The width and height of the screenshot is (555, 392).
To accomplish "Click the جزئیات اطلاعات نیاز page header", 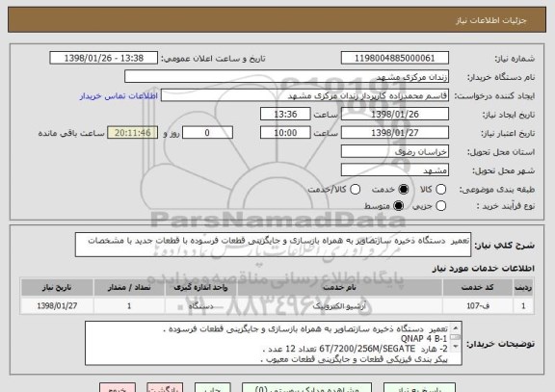I will point(491,20).
